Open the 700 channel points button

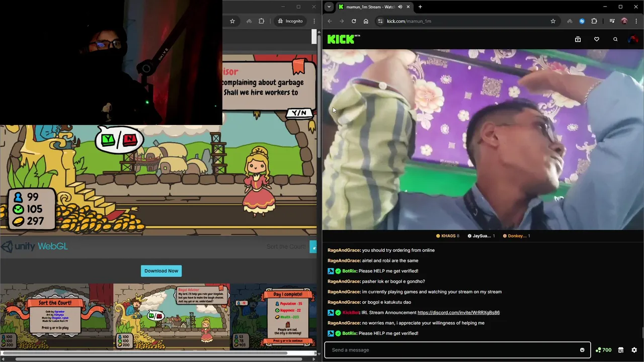pos(603,350)
